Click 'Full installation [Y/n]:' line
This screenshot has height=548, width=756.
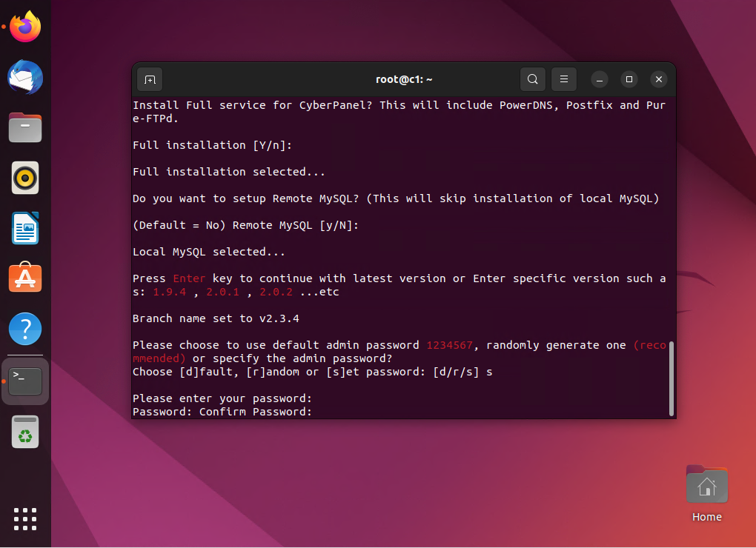pos(213,145)
